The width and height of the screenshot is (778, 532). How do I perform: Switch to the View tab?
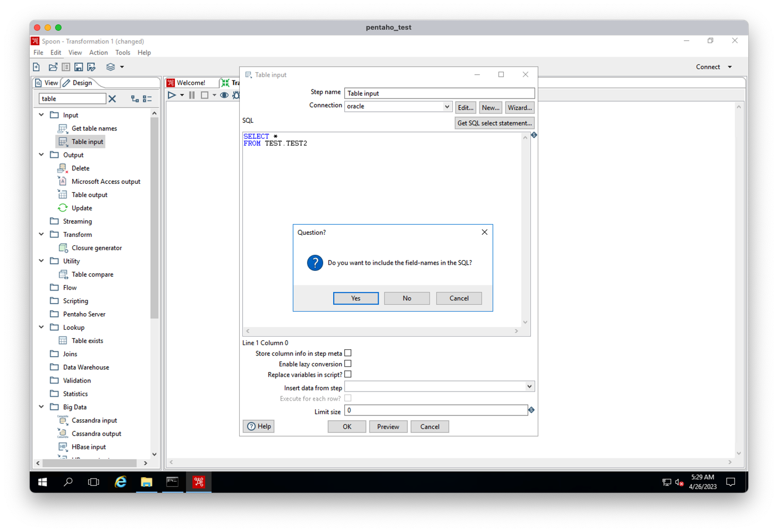(47, 83)
